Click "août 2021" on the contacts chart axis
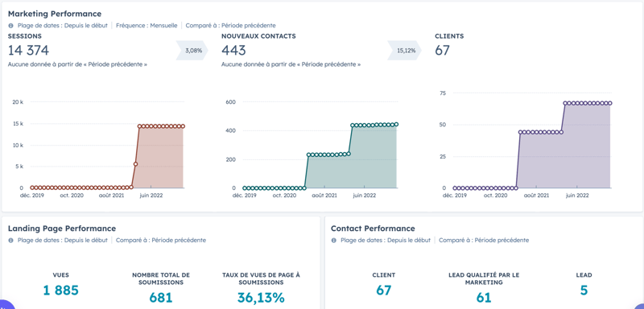Screen dimensions: 644x309 (324, 196)
